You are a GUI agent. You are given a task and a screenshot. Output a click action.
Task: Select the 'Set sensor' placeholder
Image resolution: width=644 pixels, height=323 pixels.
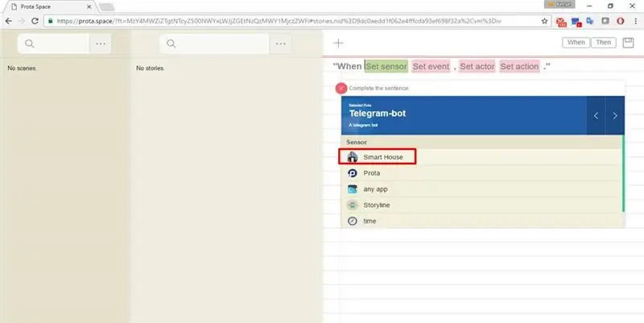[x=386, y=66]
